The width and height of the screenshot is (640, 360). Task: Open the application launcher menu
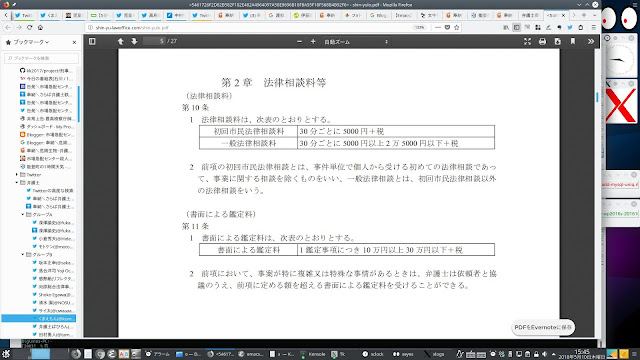[6, 354]
